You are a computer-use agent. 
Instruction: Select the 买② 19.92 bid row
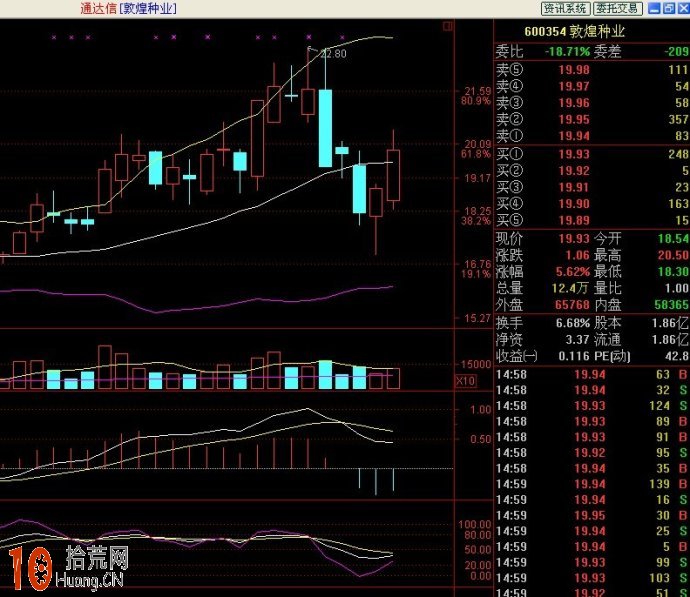click(592, 171)
